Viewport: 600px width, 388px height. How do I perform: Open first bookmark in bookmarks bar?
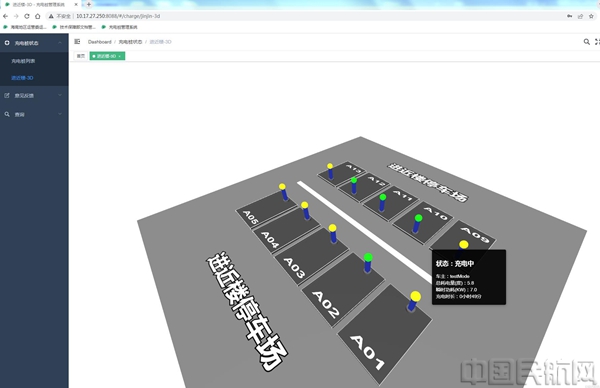[25, 27]
